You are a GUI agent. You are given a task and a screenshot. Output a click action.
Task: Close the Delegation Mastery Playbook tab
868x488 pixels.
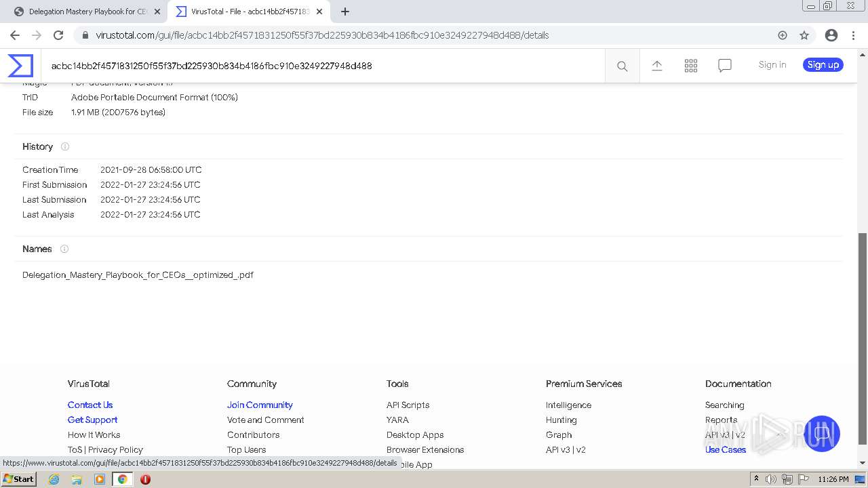[x=157, y=12]
